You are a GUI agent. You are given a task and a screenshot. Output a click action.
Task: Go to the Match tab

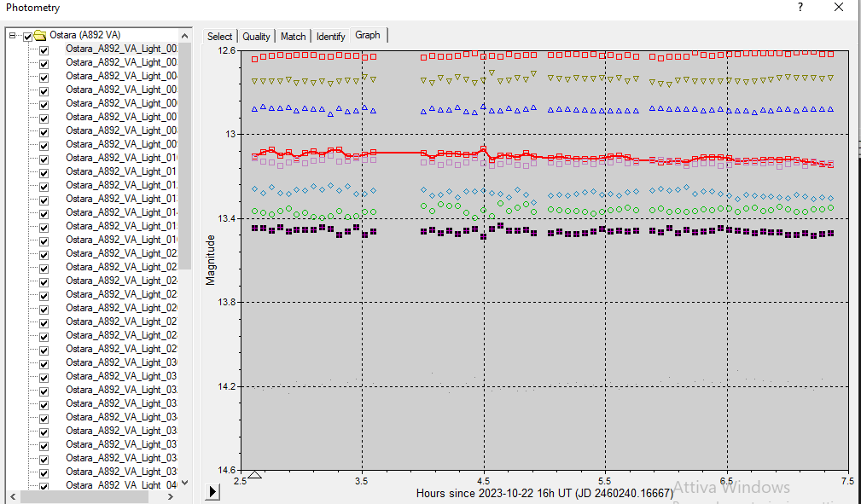point(294,36)
